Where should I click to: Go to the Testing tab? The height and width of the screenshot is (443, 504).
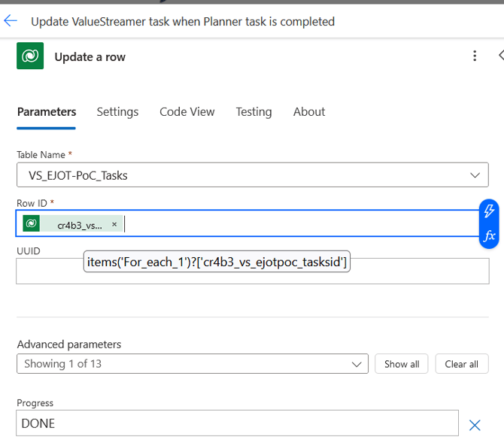(x=254, y=112)
